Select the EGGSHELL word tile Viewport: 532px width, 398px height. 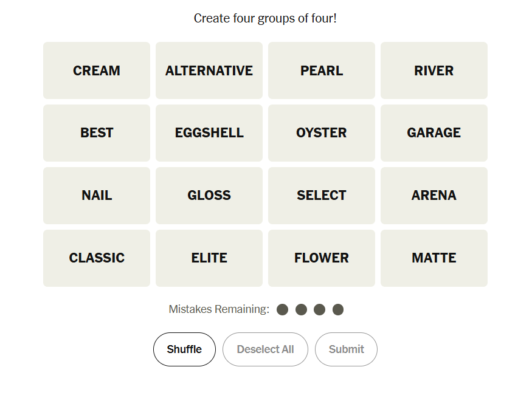(209, 133)
